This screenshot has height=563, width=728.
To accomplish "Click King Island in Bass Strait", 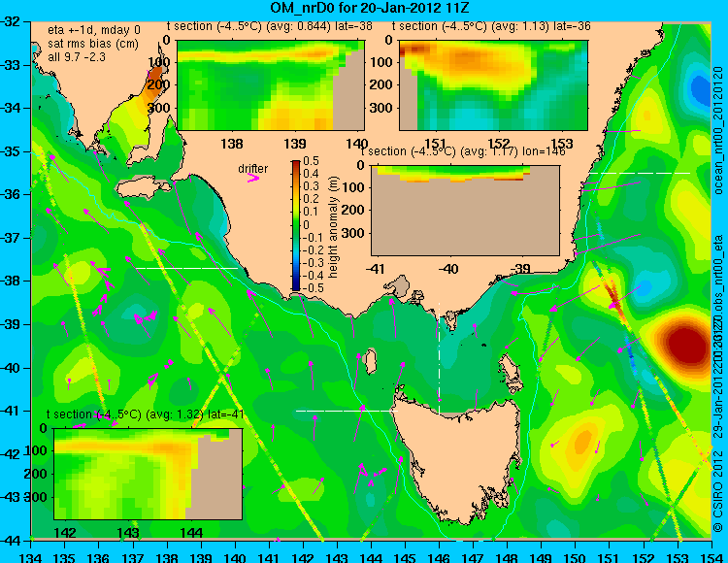I will pyautogui.click(x=370, y=361).
